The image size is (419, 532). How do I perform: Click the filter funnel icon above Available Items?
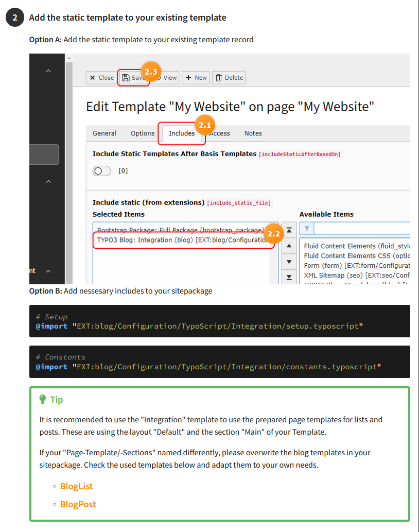[307, 229]
